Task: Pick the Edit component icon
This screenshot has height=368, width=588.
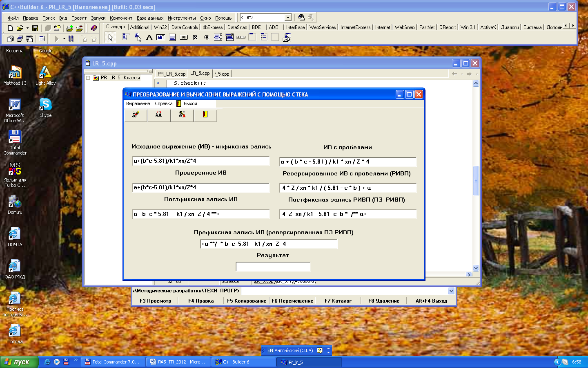Action: [x=160, y=37]
